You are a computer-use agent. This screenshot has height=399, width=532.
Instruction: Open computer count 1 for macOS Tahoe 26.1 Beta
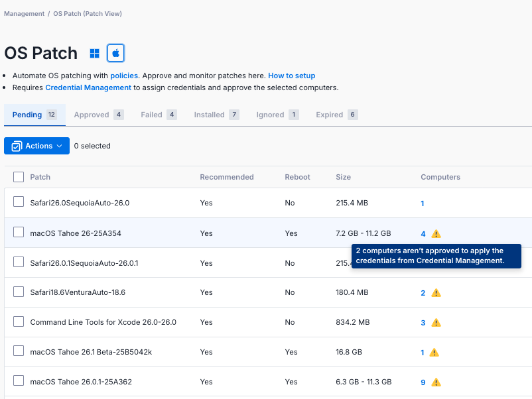[423, 353]
